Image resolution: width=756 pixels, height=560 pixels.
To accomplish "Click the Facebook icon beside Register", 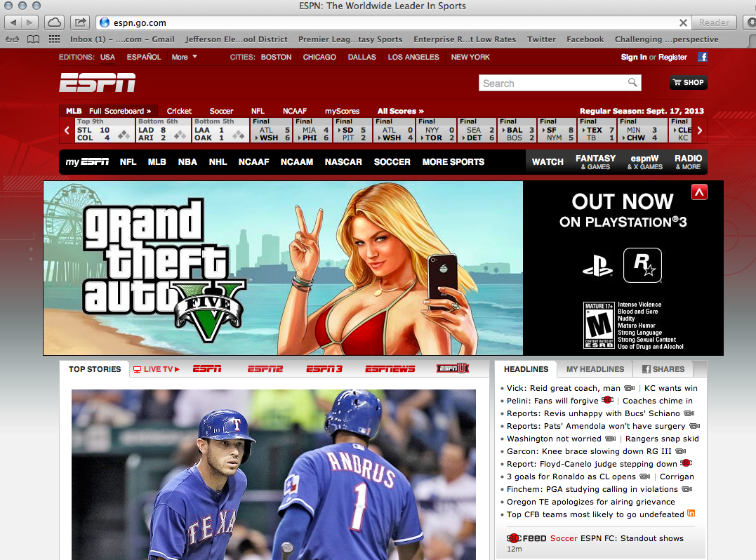I will point(701,57).
